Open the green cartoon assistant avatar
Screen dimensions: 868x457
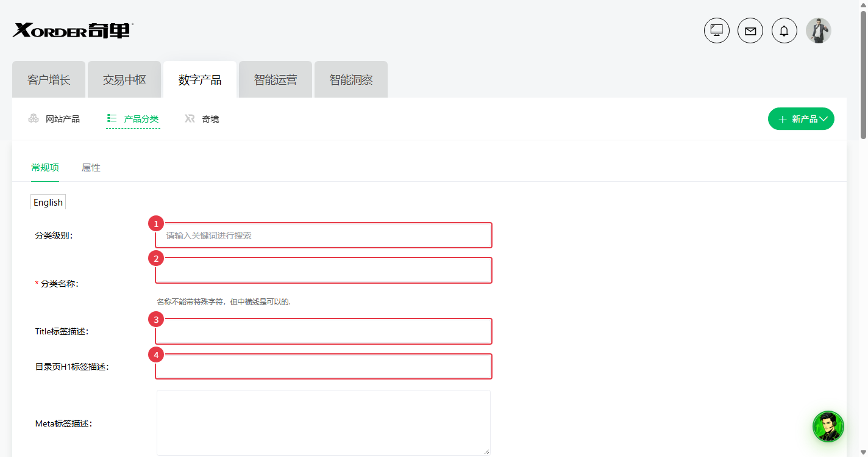(828, 426)
